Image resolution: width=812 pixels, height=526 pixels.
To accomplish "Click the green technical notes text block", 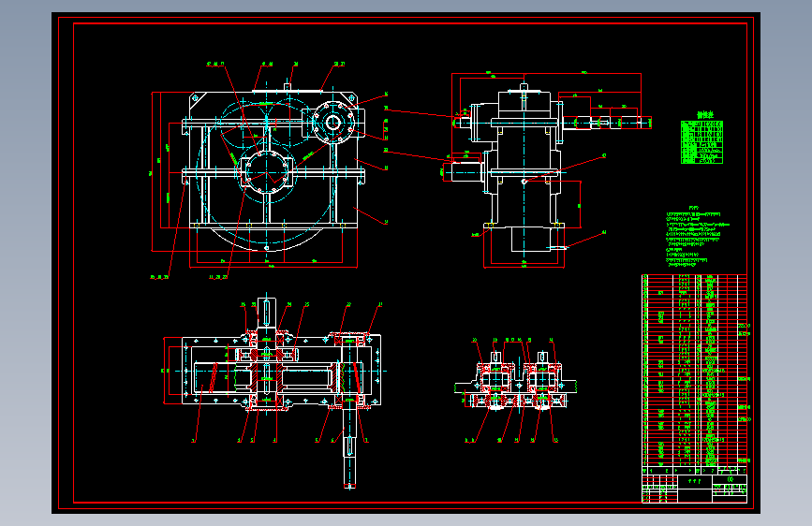I will click(x=697, y=236).
